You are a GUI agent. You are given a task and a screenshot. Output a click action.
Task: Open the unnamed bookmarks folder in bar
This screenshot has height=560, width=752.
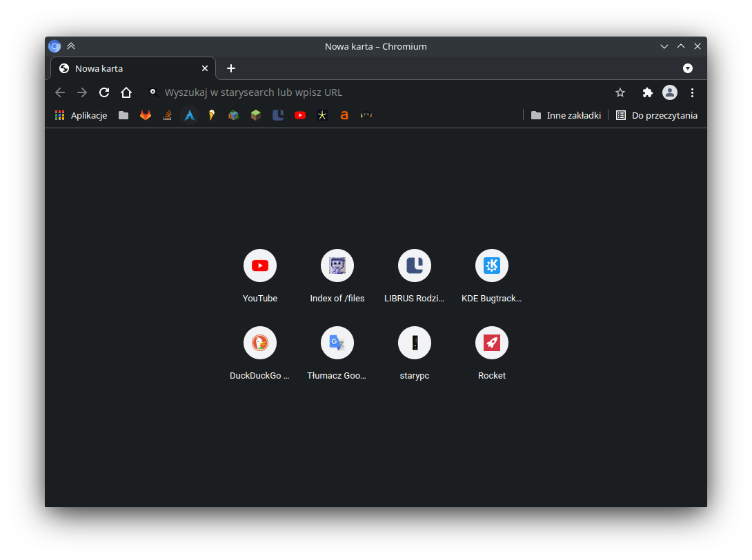tap(123, 115)
